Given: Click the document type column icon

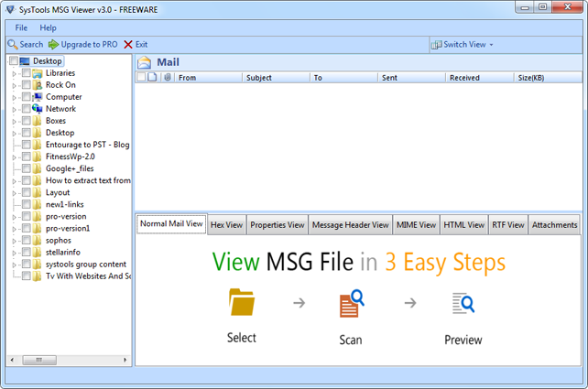Looking at the screenshot, I should (x=152, y=77).
